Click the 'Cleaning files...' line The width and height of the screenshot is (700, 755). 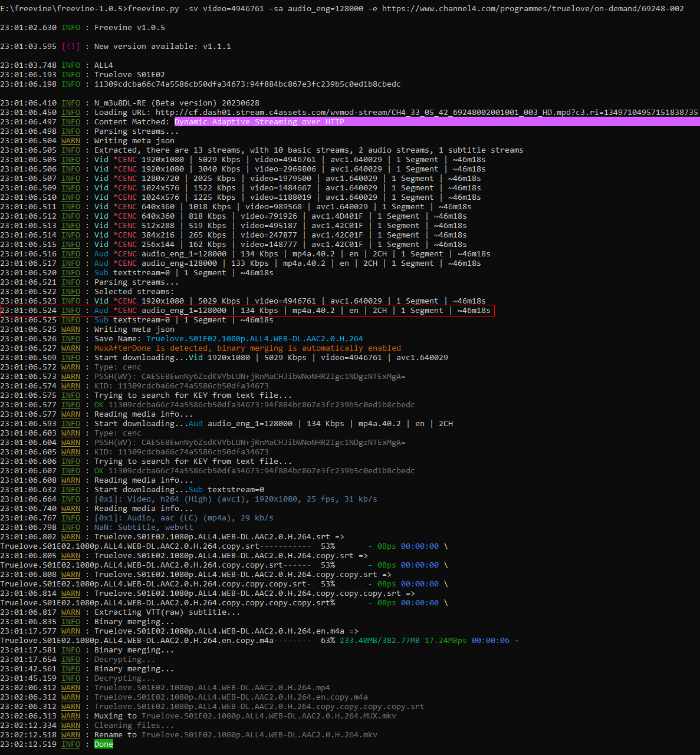[x=134, y=726]
